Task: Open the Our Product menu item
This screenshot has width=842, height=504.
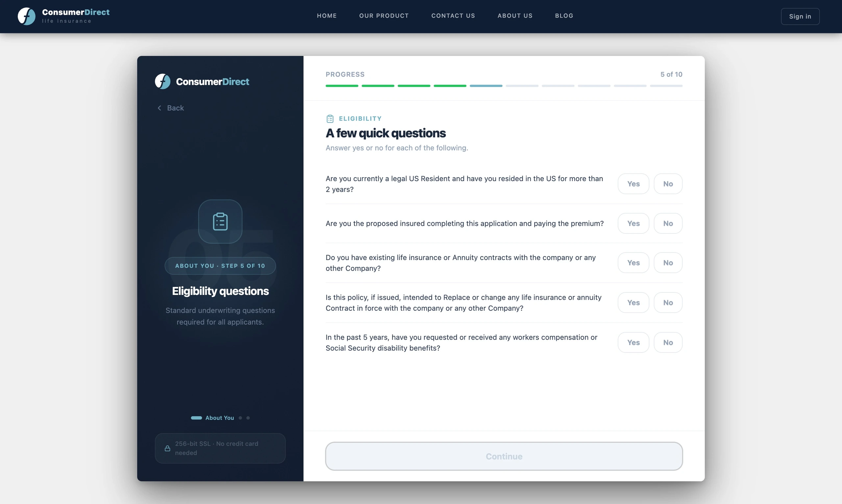Action: coord(384,16)
